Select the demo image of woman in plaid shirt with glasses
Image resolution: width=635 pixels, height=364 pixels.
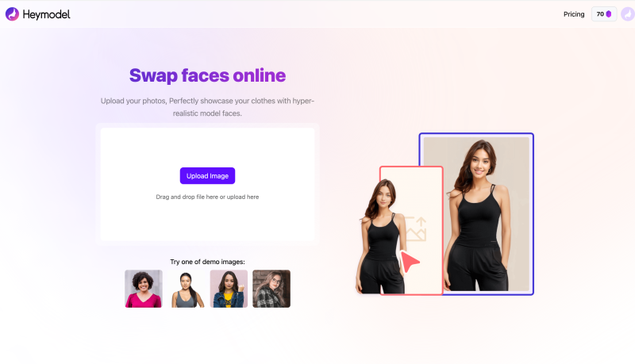click(271, 289)
